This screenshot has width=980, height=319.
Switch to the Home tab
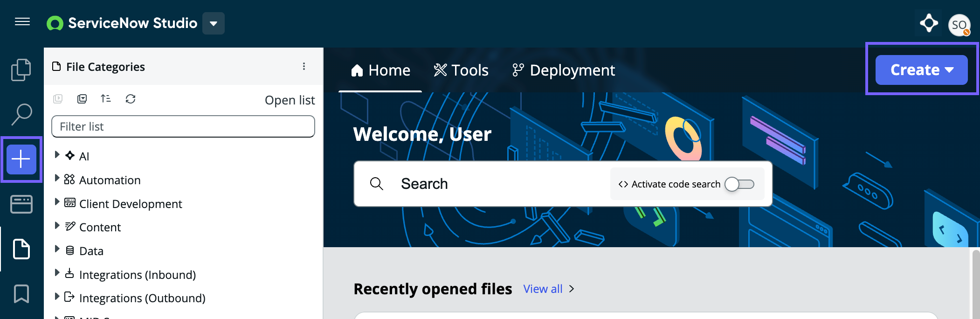380,70
